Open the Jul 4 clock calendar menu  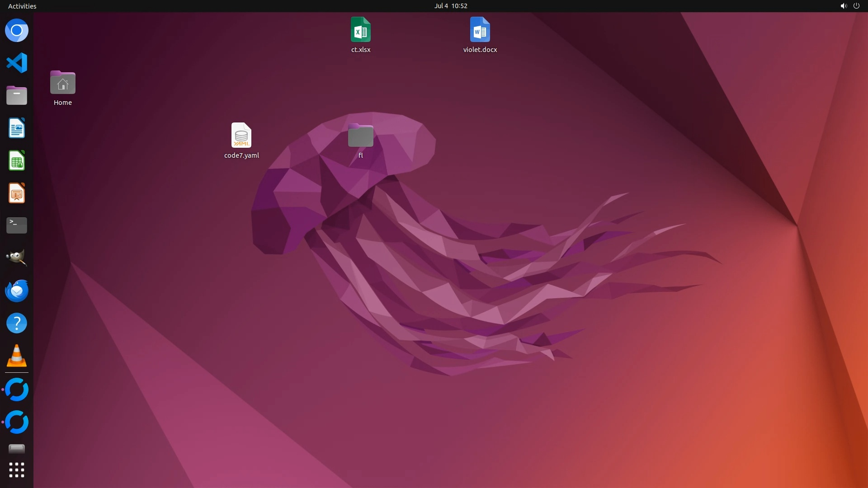tap(450, 6)
